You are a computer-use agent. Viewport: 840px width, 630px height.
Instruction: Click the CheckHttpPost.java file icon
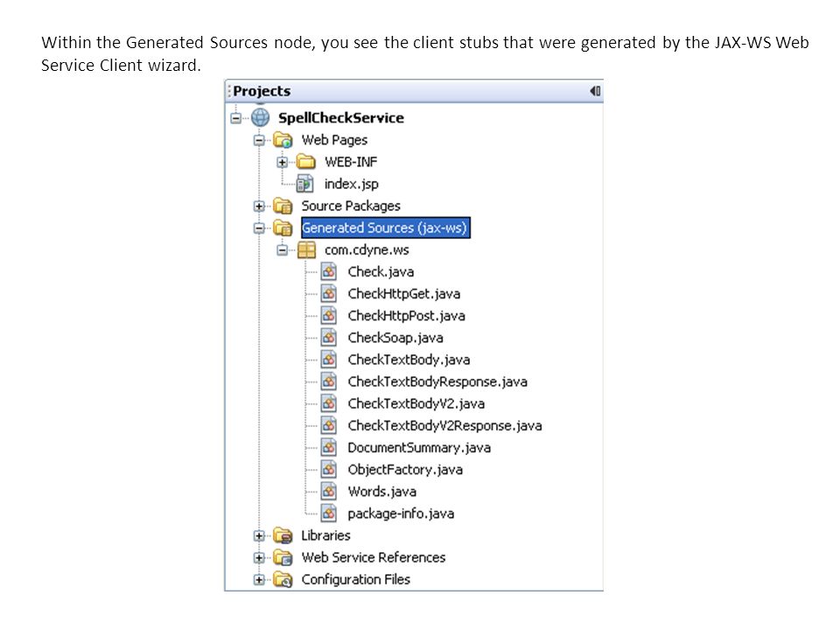coord(329,316)
